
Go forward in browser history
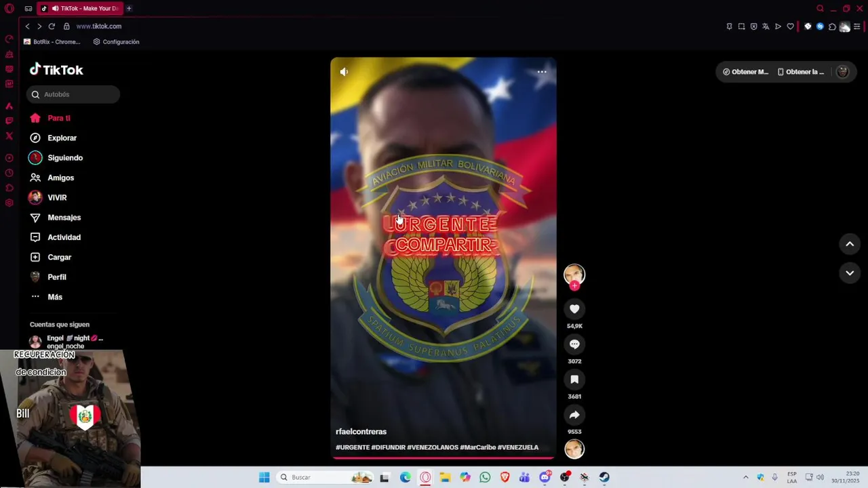click(x=39, y=26)
